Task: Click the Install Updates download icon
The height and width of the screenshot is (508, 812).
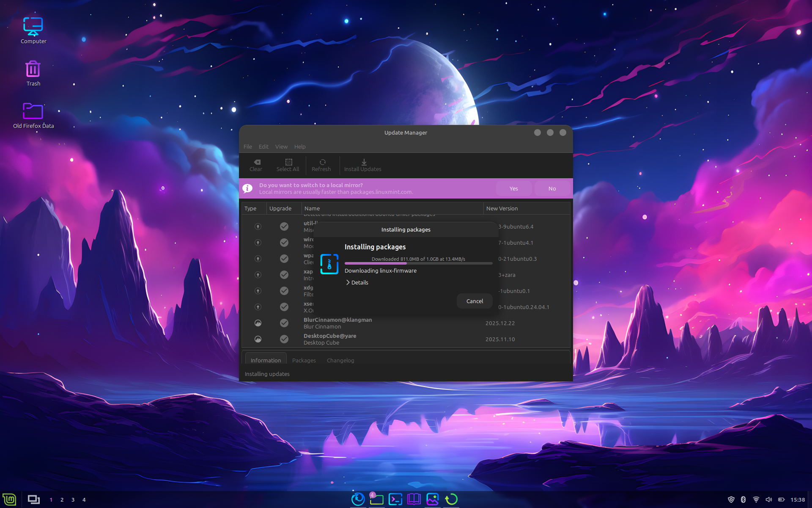Action: pos(364,162)
